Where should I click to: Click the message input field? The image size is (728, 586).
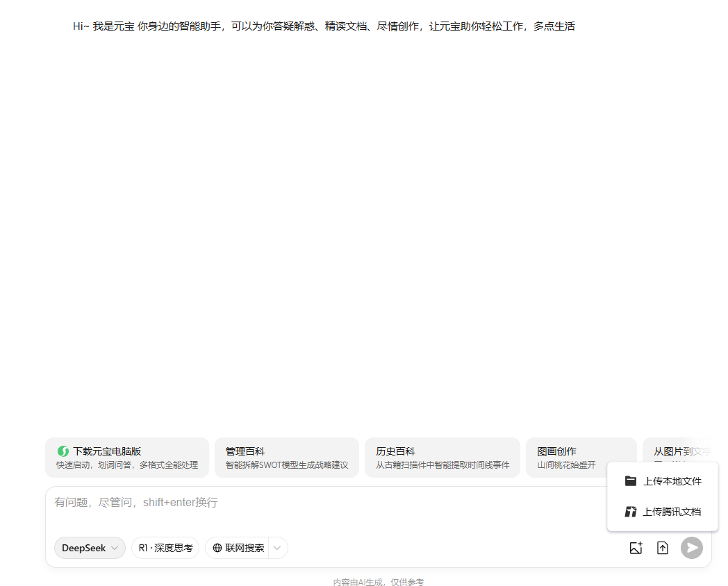278,502
